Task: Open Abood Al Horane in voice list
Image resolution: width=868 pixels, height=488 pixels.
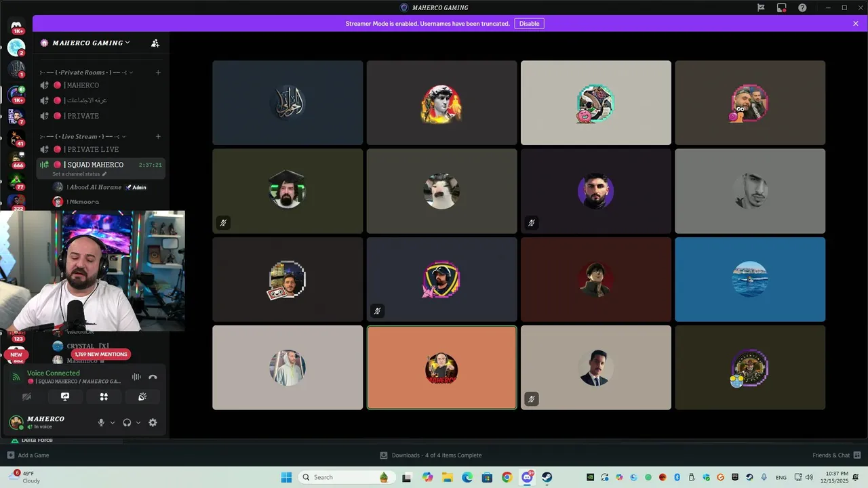Action: tap(101, 187)
